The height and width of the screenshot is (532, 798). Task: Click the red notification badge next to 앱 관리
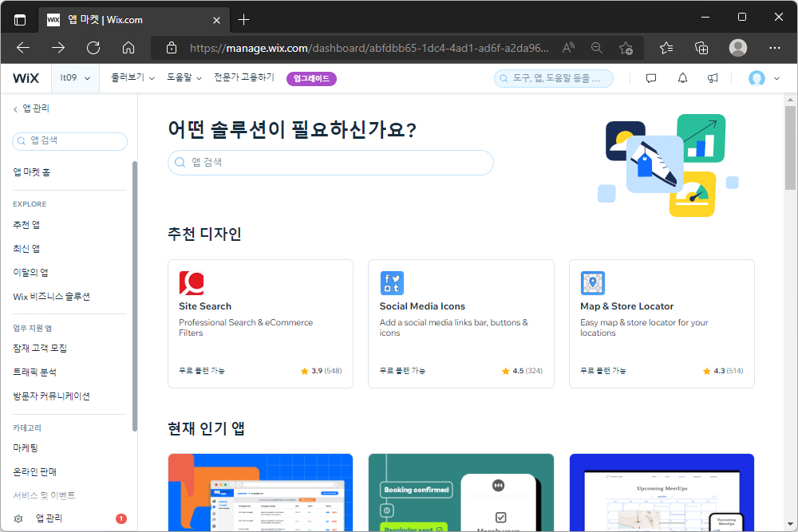click(x=121, y=518)
